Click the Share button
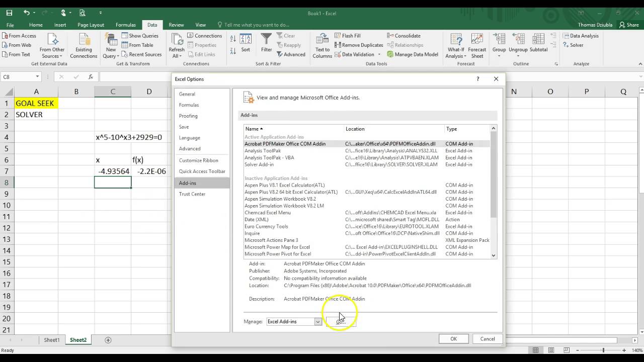 (629, 25)
